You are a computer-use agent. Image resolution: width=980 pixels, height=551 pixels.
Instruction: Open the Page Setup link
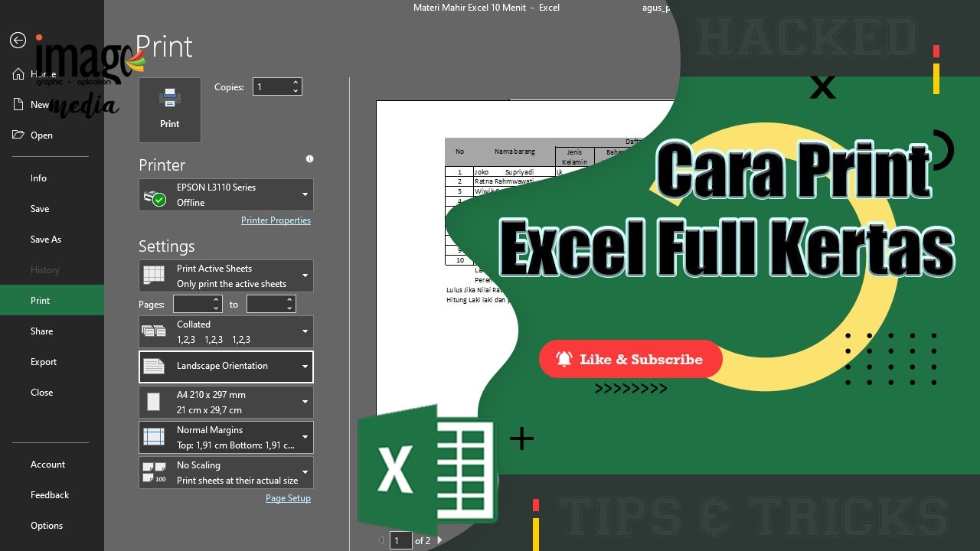pyautogui.click(x=288, y=498)
